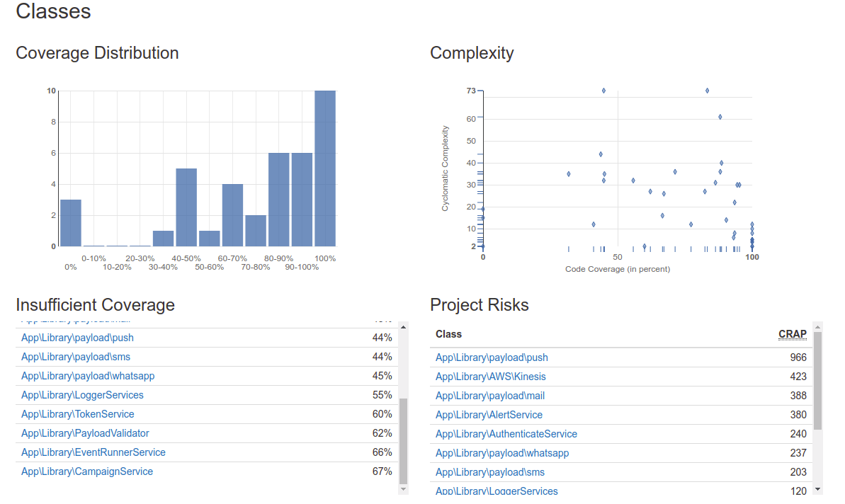Click the Coverage Distribution heading
Viewport: 845px width, 504px height.
97,53
